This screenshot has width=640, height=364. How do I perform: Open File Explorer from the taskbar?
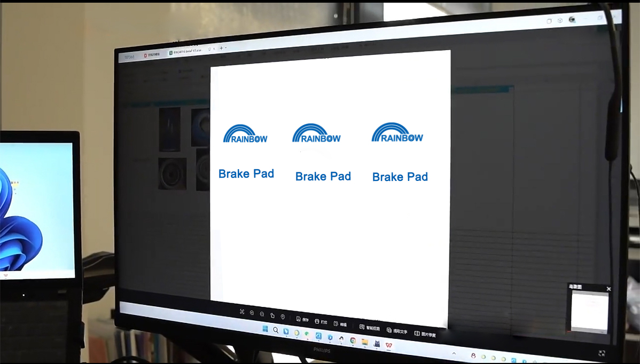365,342
